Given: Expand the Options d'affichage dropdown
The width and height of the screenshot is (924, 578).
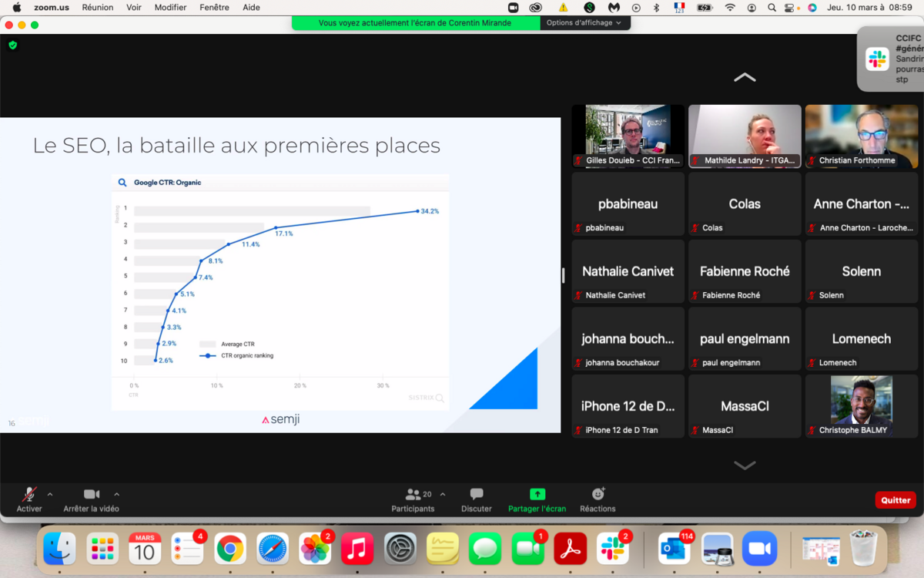Looking at the screenshot, I should tap(584, 23).
